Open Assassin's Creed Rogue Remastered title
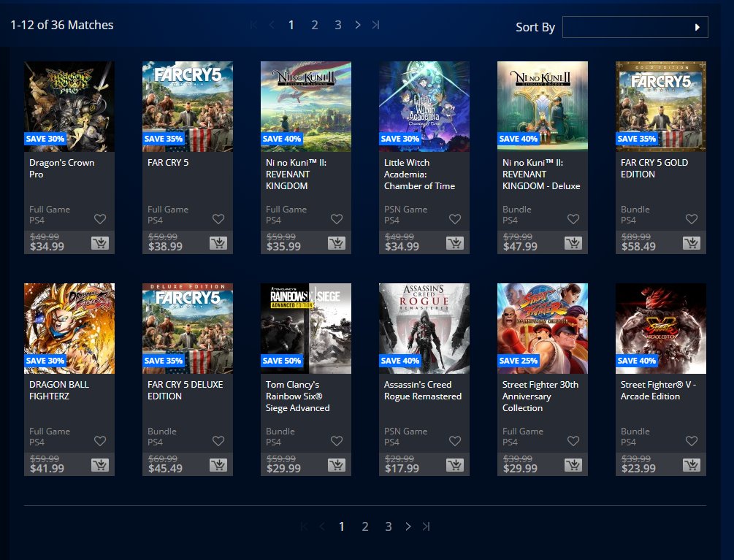734x560 pixels. tap(423, 390)
